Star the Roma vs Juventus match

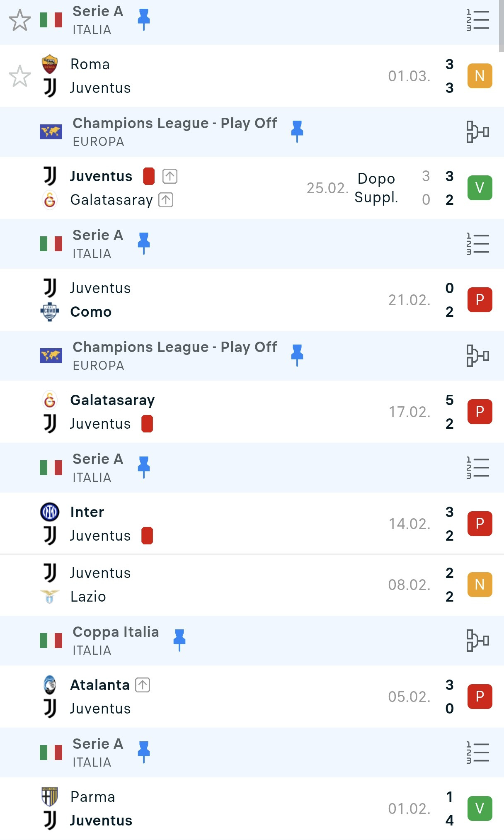coord(20,76)
